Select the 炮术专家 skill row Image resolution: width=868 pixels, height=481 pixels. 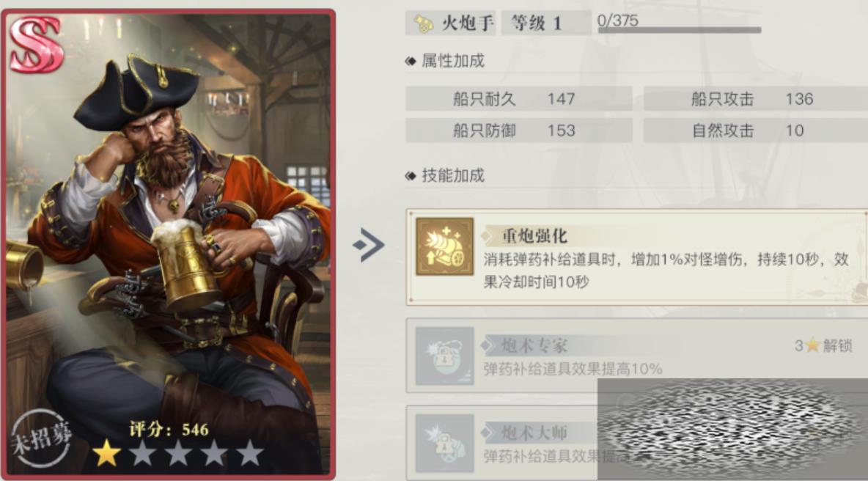pyautogui.click(x=636, y=356)
